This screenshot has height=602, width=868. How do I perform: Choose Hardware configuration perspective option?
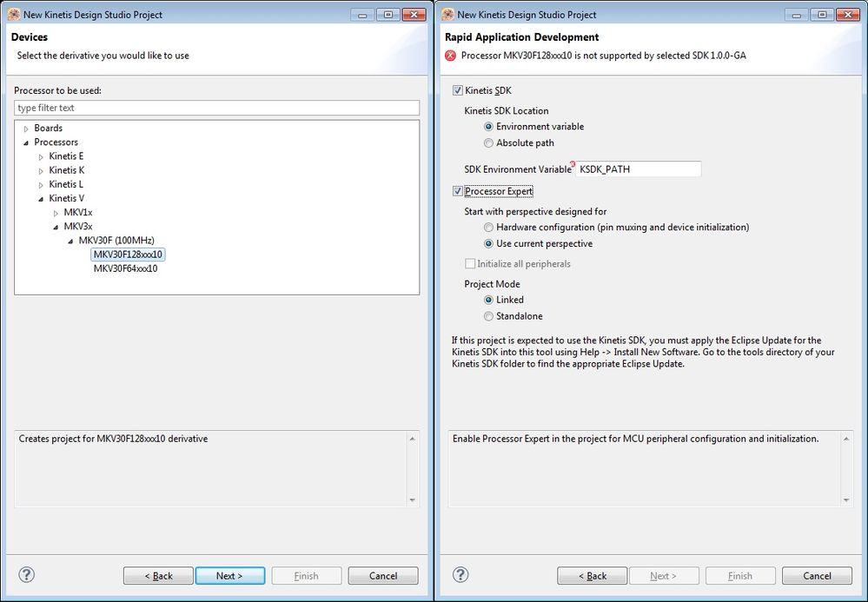pyautogui.click(x=488, y=227)
